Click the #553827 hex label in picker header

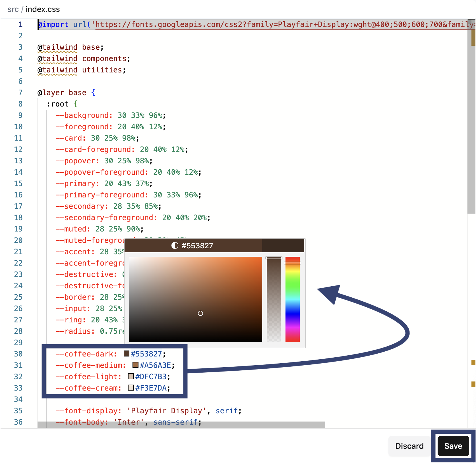[197, 246]
